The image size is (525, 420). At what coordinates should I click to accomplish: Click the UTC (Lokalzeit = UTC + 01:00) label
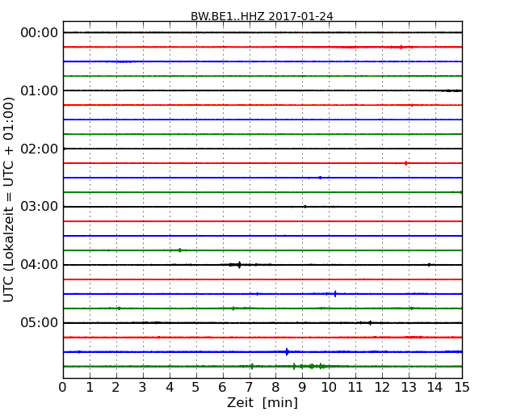[9, 199]
